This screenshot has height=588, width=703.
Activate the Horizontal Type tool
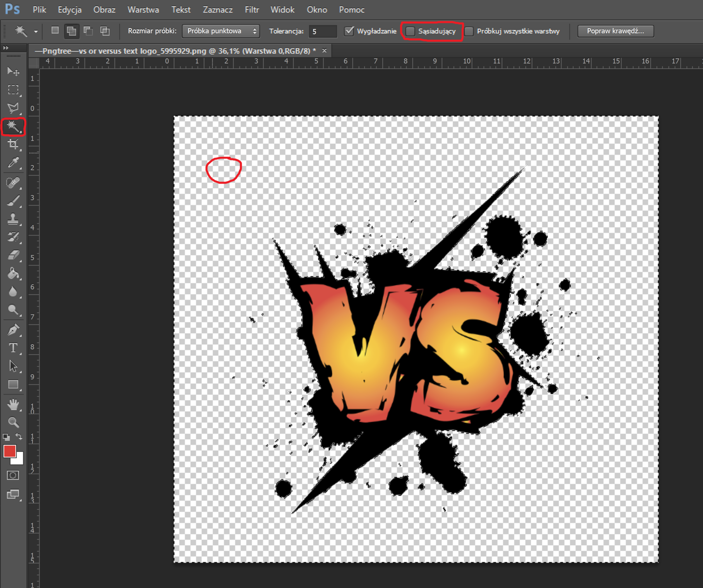pos(13,348)
